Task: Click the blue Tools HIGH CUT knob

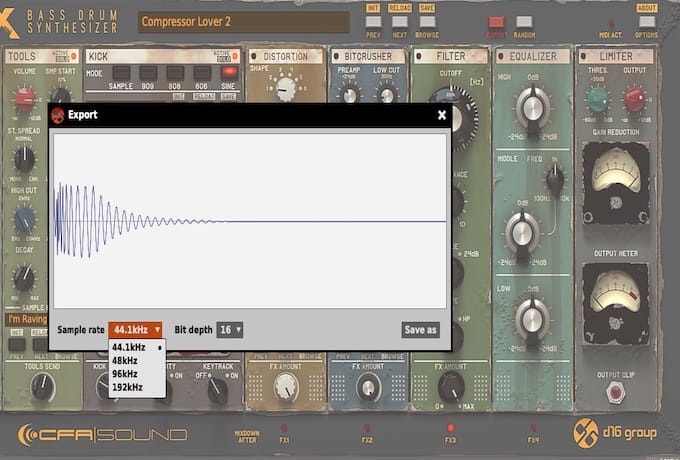Action: (25, 219)
